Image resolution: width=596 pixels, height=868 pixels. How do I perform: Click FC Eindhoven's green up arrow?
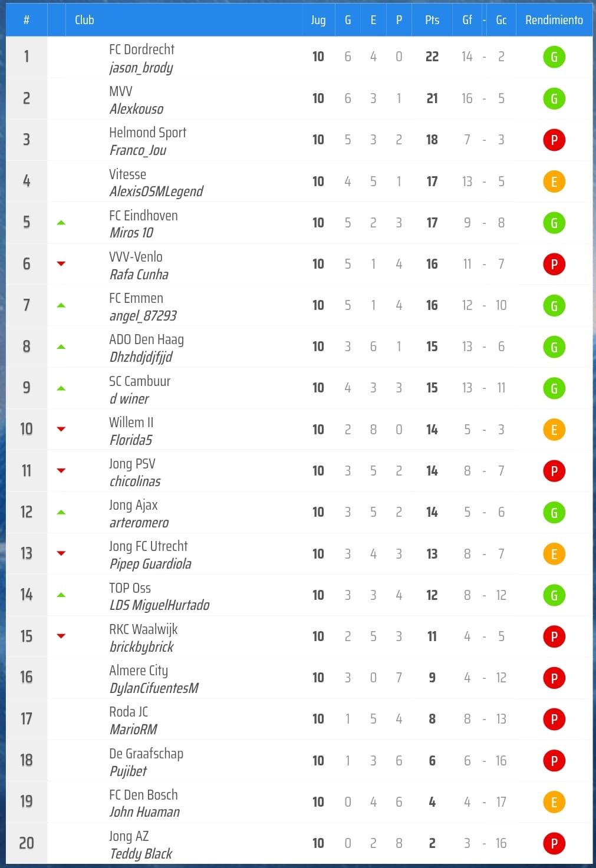(61, 223)
